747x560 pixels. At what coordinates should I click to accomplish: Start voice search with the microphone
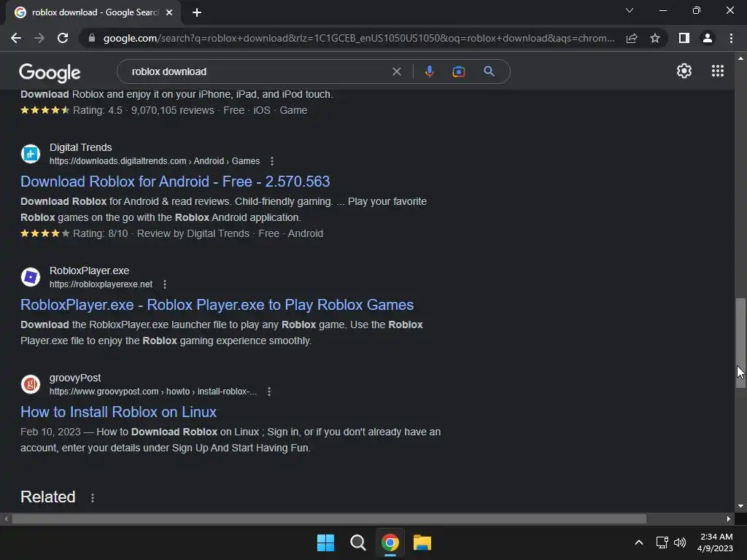point(429,71)
